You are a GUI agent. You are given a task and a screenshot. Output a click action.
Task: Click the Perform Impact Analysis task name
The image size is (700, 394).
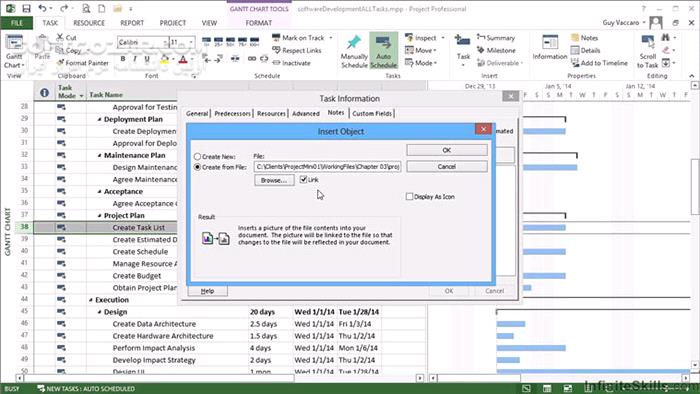[154, 348]
